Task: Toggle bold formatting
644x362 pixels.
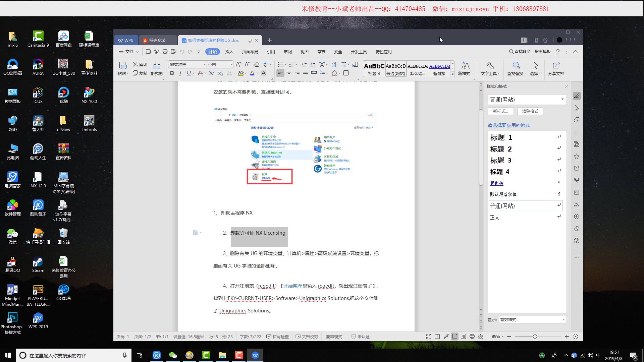Action: tap(172, 73)
